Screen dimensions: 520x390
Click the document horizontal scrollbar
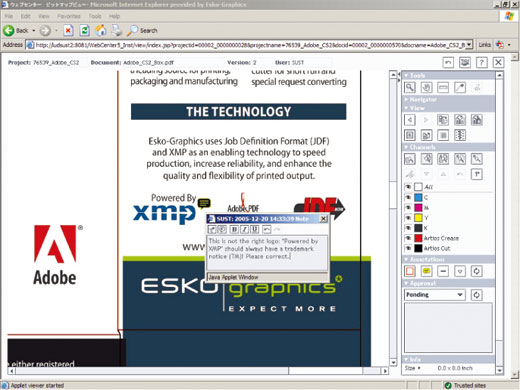click(198, 371)
